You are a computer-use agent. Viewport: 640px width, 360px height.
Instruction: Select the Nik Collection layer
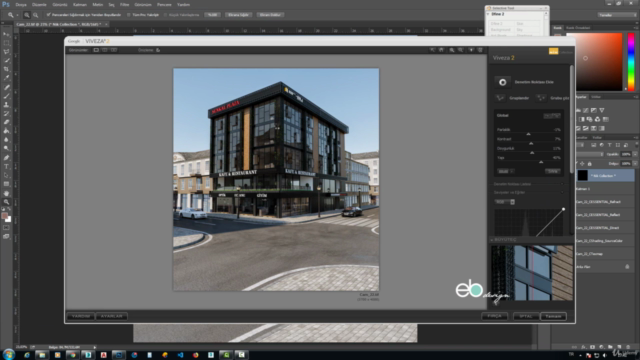tap(605, 176)
